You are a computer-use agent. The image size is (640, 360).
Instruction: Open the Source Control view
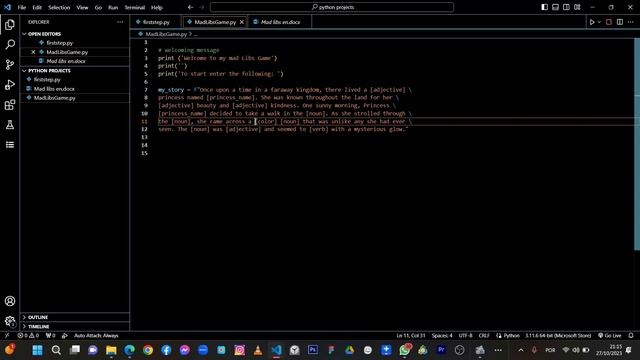(10, 64)
